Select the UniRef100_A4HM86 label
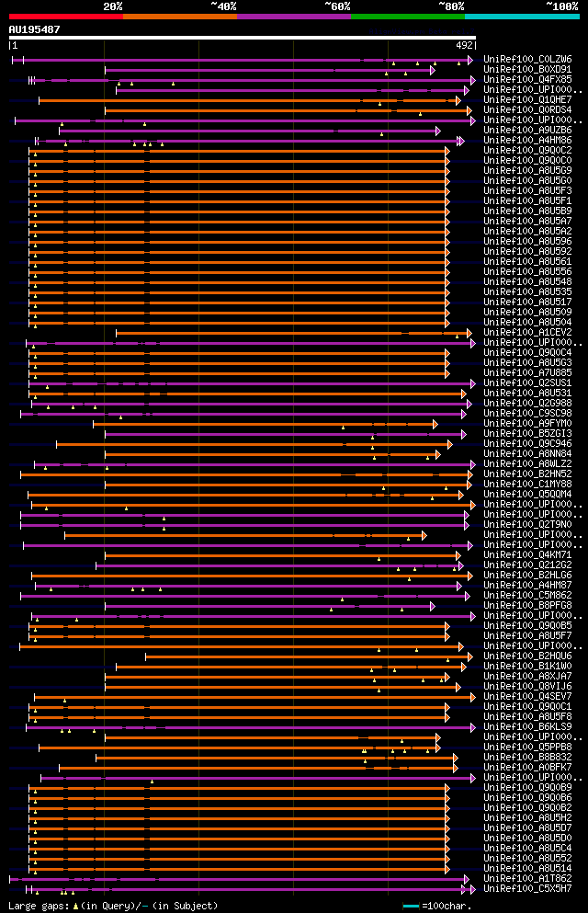588x913 pixels. tap(527, 141)
